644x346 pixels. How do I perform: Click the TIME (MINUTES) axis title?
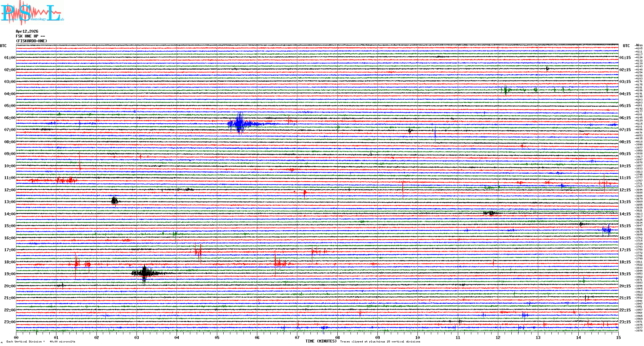321,341
